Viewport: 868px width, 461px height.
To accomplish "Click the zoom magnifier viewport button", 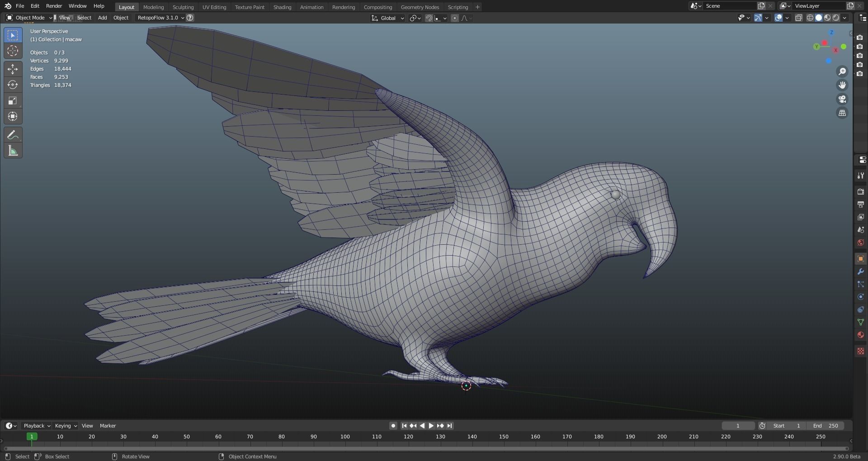I will pos(842,71).
